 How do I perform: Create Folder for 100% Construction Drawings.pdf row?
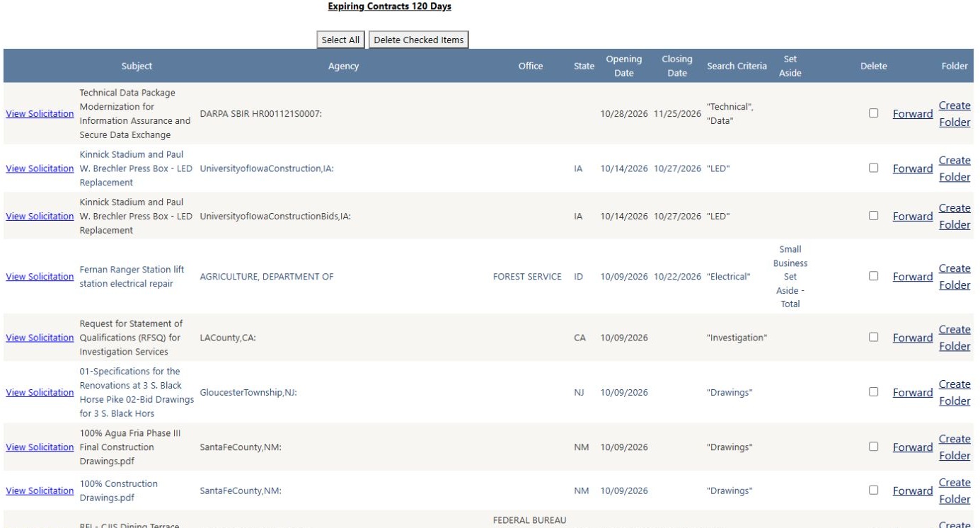955,491
